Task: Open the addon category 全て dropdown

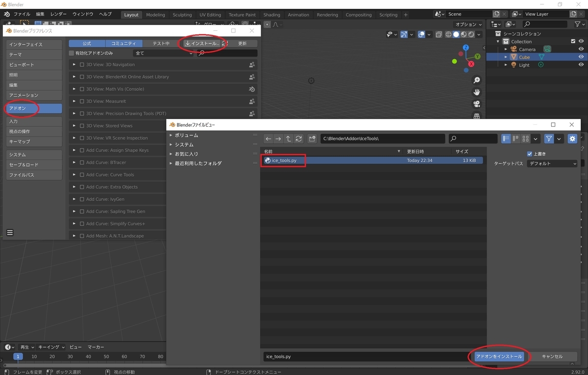Action: 163,53
